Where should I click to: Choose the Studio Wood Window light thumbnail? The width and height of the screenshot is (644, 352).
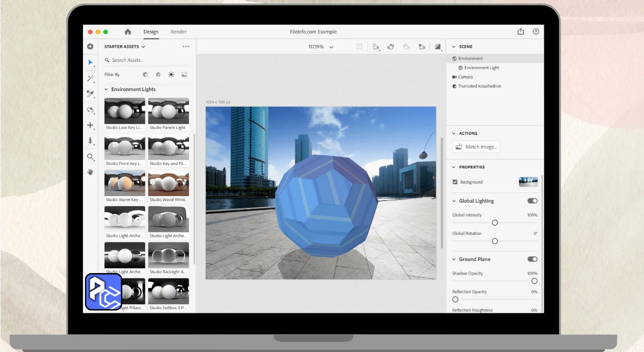tap(169, 184)
